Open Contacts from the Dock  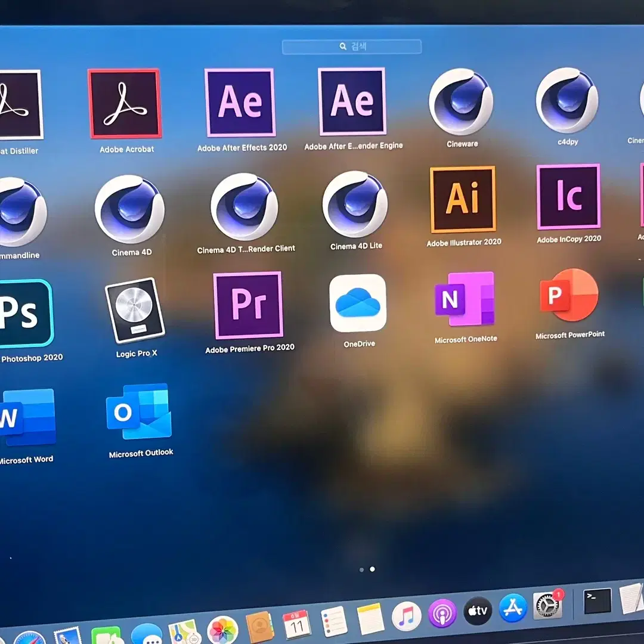(x=259, y=627)
